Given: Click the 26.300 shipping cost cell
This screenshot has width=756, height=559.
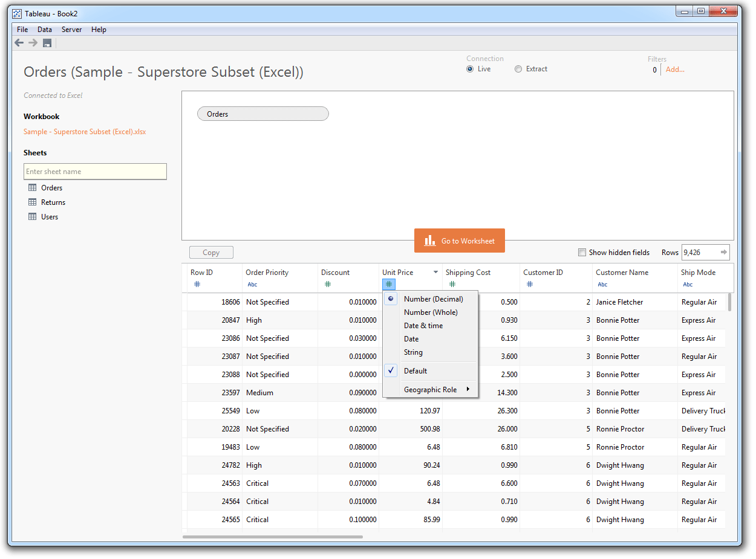Looking at the screenshot, I should (481, 410).
